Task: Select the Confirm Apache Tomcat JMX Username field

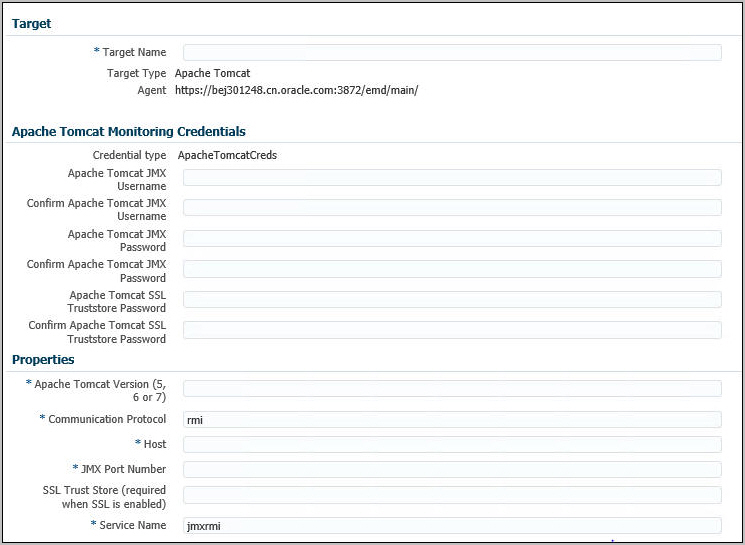Action: click(452, 208)
